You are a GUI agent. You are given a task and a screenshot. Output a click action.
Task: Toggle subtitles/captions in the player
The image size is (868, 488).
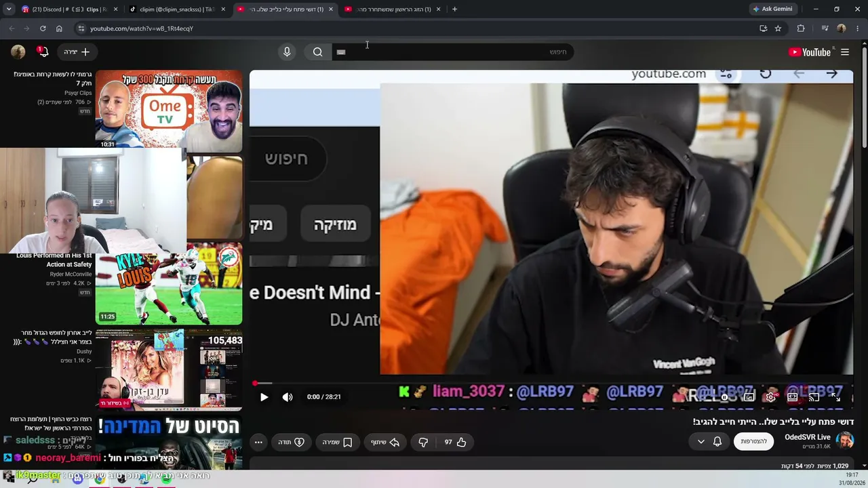pos(749,397)
